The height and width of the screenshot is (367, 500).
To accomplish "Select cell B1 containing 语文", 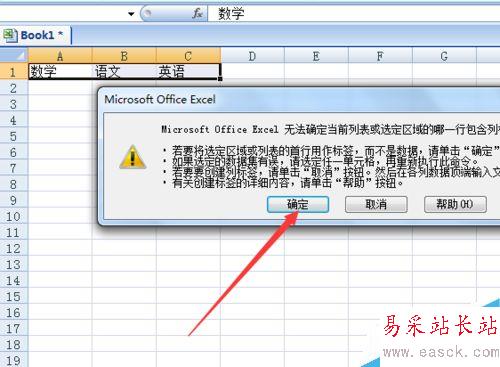I will (x=124, y=71).
